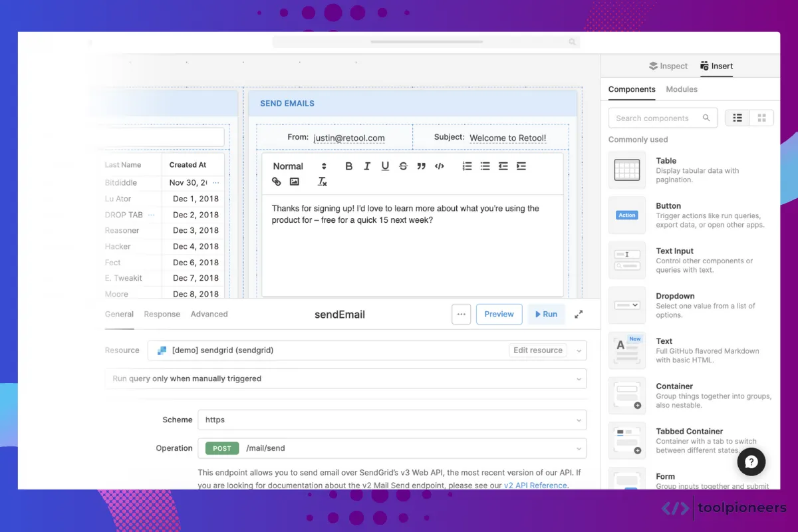
Task: Apply italic formatting in email editor
Action: [x=366, y=166]
